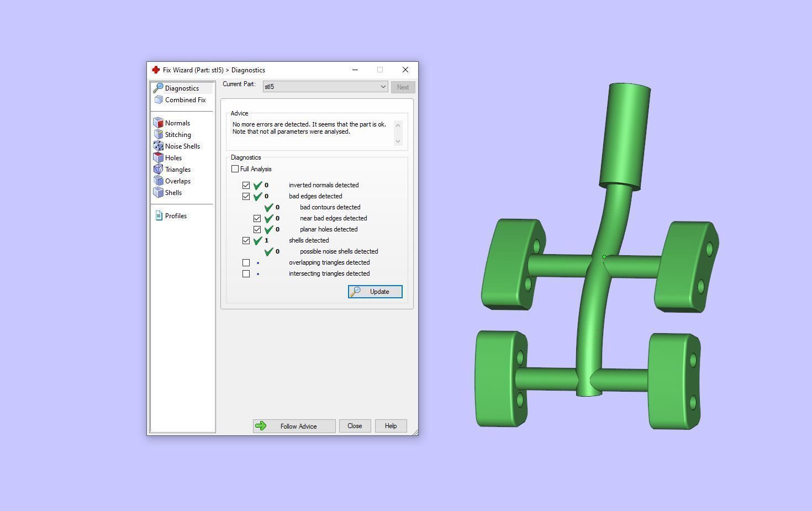Image resolution: width=812 pixels, height=511 pixels.
Task: Go to the Stitching page
Action: (178, 135)
